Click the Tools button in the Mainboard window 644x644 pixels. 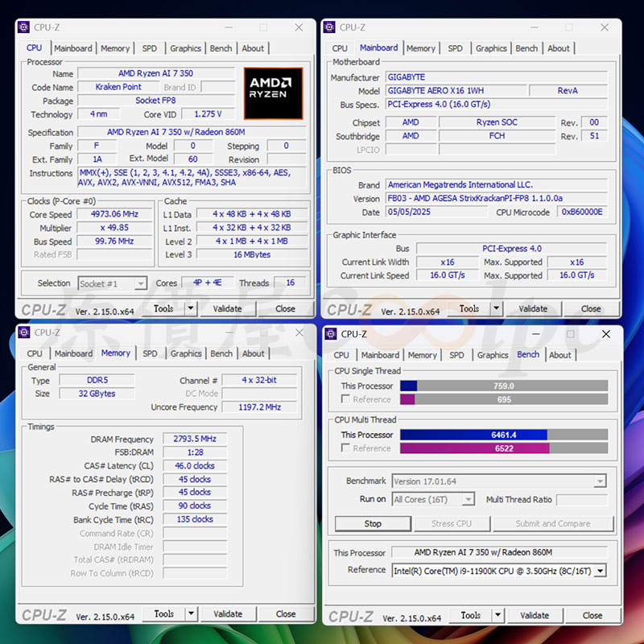(x=469, y=308)
